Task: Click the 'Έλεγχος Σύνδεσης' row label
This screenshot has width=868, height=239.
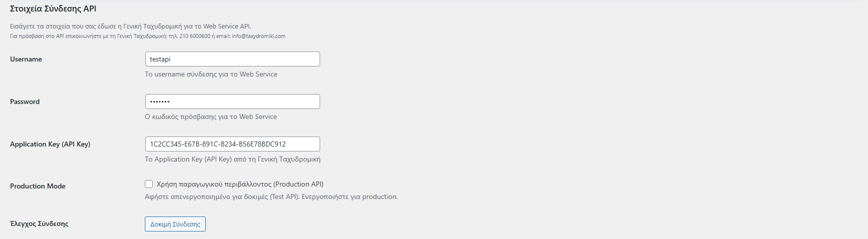Action: pos(39,223)
